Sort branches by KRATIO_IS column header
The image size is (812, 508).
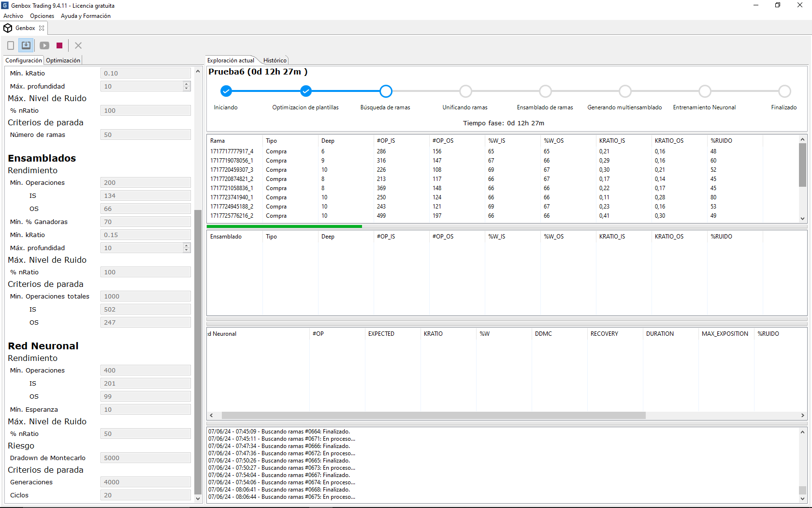click(612, 141)
